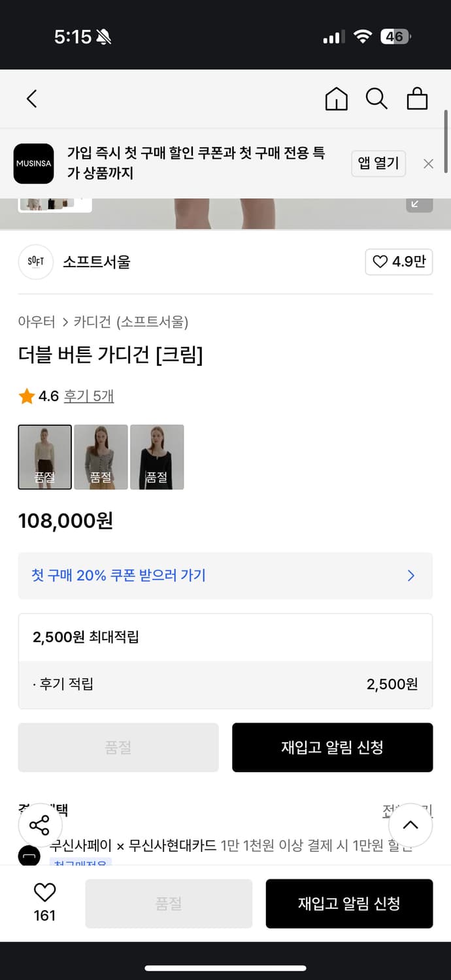This screenshot has height=980, width=451.
Task: Tap the MUSINSA app logo
Action: click(x=34, y=163)
